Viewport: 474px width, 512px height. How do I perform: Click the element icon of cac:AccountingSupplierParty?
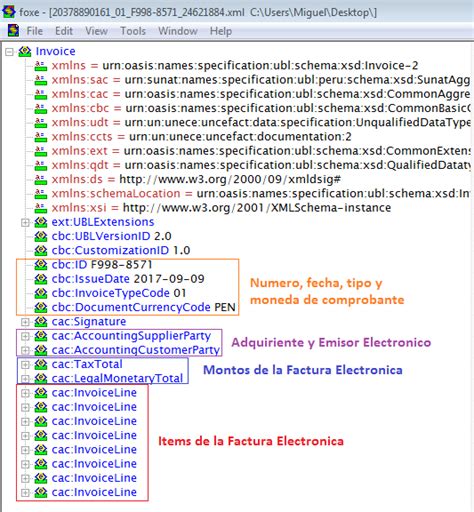tap(41, 336)
